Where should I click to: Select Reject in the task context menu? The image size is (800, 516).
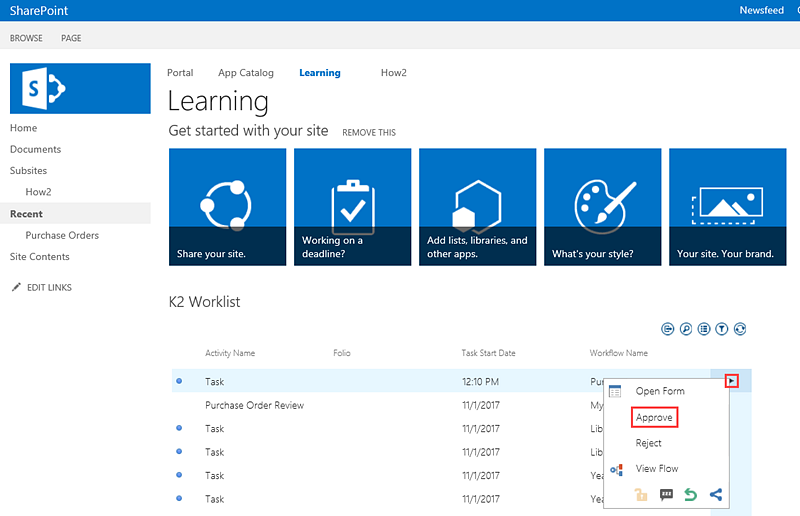pyautogui.click(x=649, y=443)
